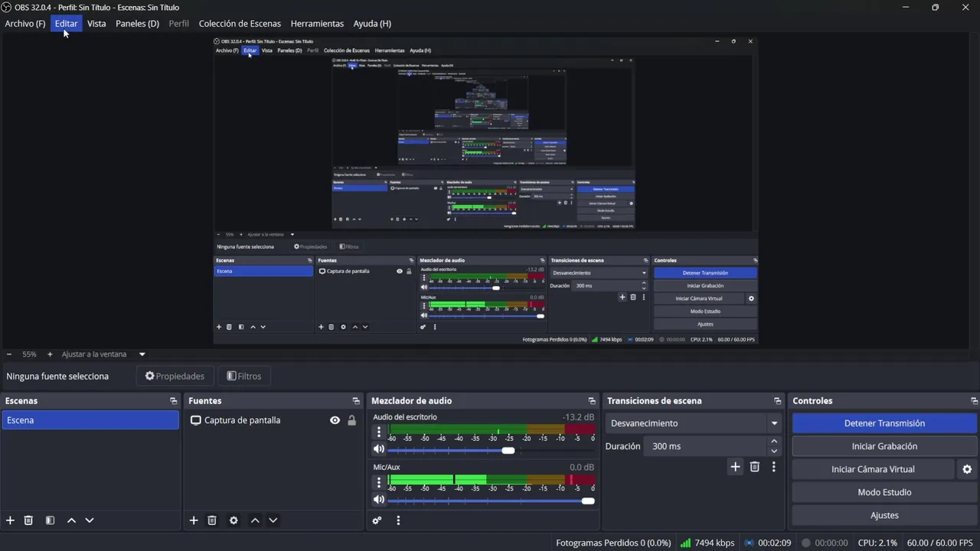Click the 55% preview zoom value
980x551 pixels.
pyautogui.click(x=29, y=354)
